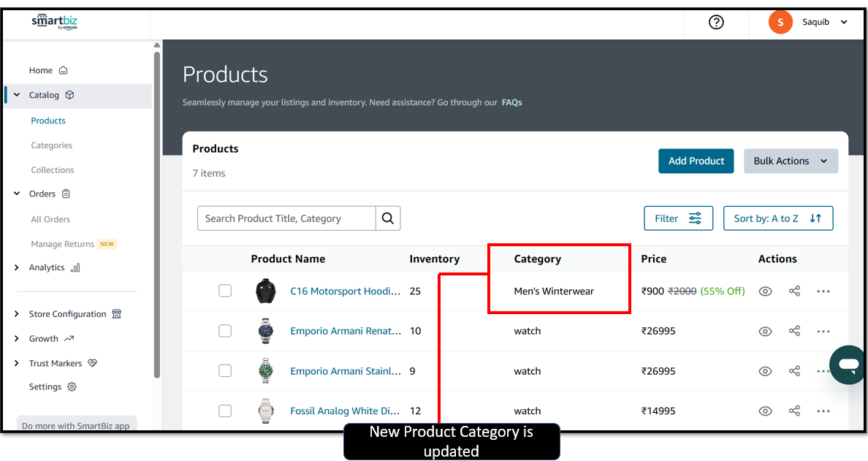The width and height of the screenshot is (868, 461).
Task: Open the Bulk Actions dropdown
Action: pos(791,161)
